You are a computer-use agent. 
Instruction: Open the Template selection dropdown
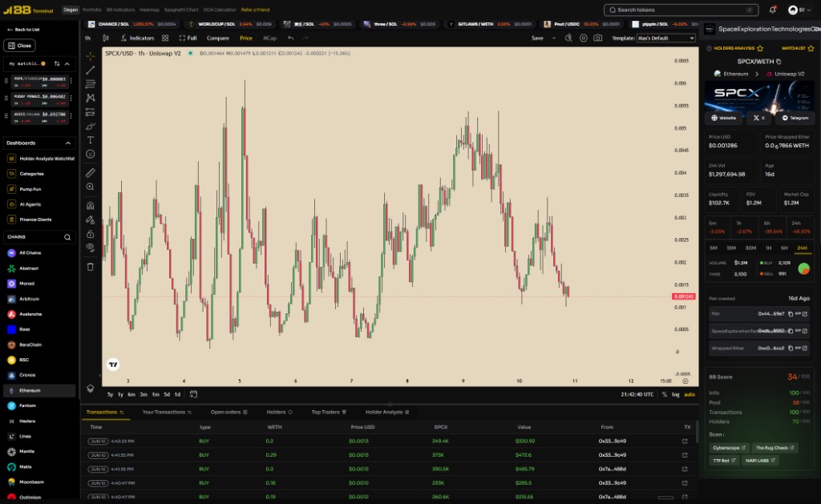point(666,38)
